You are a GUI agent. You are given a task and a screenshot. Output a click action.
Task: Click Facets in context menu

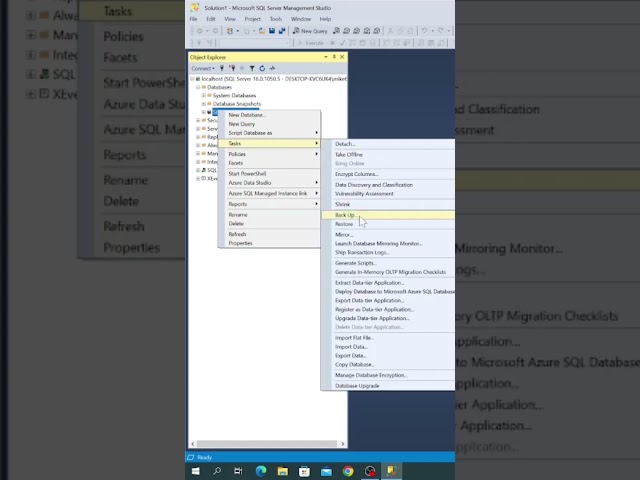(269, 163)
